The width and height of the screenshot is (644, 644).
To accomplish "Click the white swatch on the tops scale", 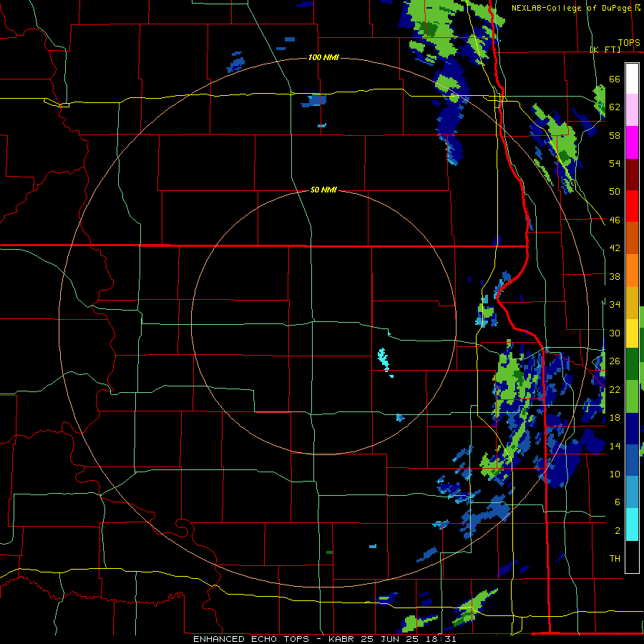I will [x=632, y=79].
